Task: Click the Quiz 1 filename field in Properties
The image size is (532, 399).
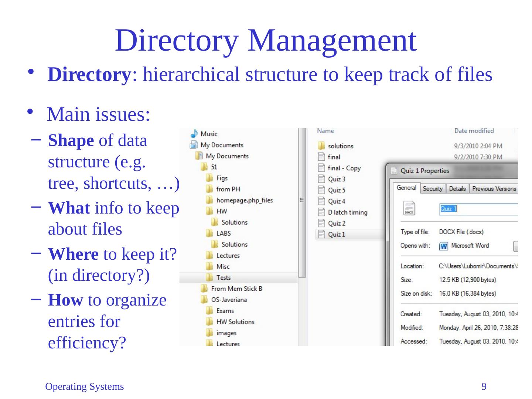Action: click(x=478, y=209)
